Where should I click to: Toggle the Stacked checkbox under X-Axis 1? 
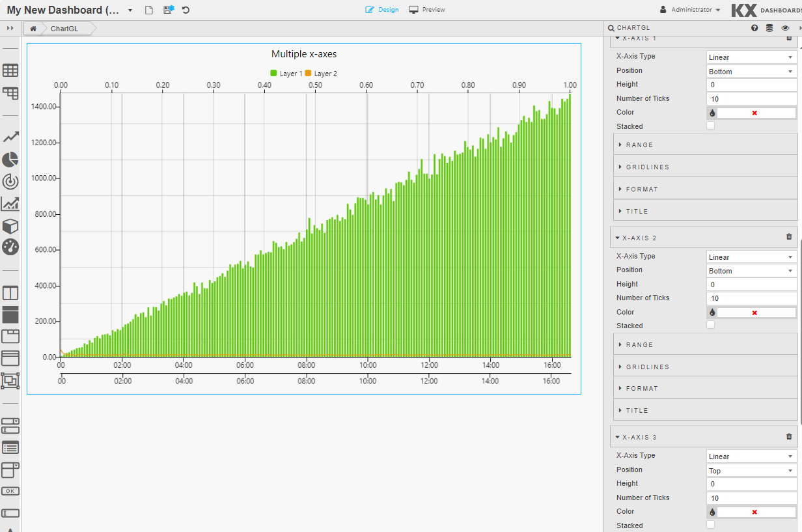pos(710,126)
